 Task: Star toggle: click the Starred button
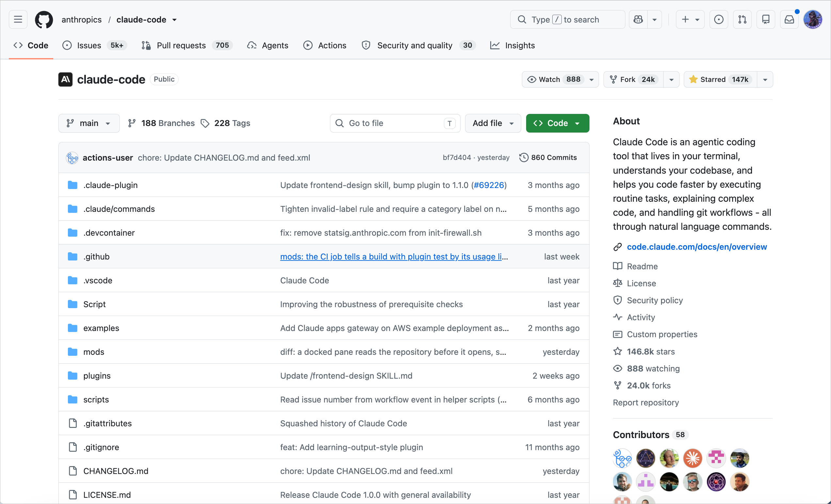(720, 80)
